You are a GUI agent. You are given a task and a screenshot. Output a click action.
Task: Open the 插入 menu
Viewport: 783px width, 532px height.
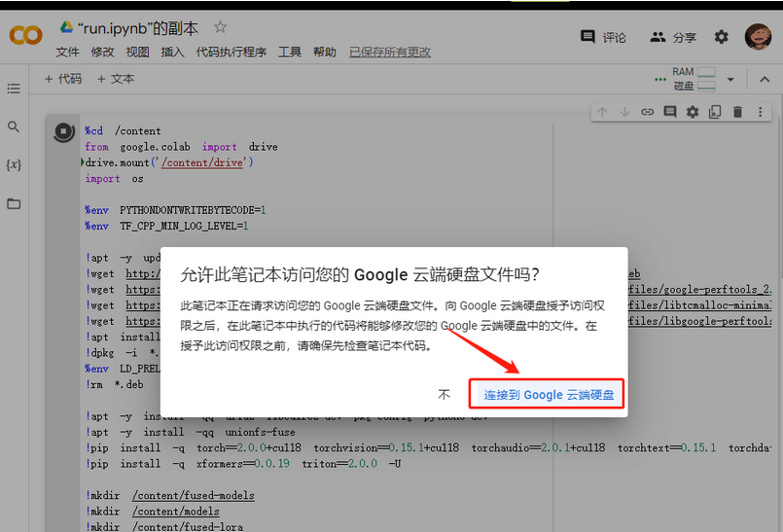[172, 52]
